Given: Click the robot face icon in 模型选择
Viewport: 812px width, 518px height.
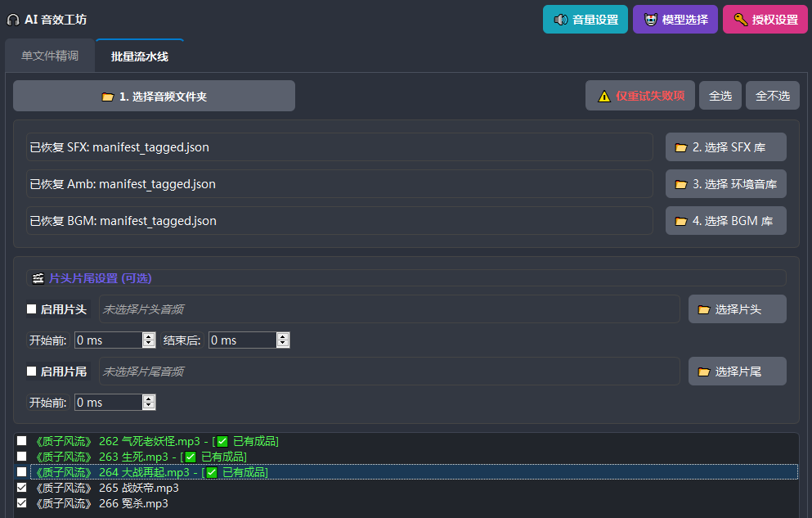Looking at the screenshot, I should pos(650,20).
